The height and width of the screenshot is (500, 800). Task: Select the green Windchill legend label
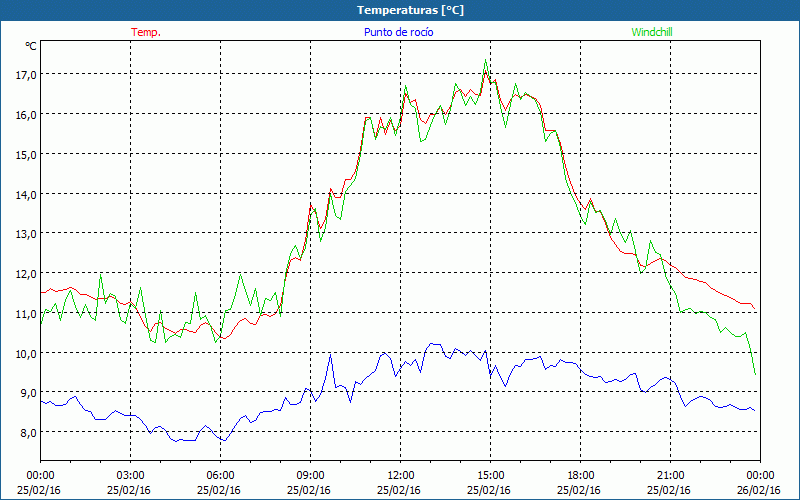(652, 32)
